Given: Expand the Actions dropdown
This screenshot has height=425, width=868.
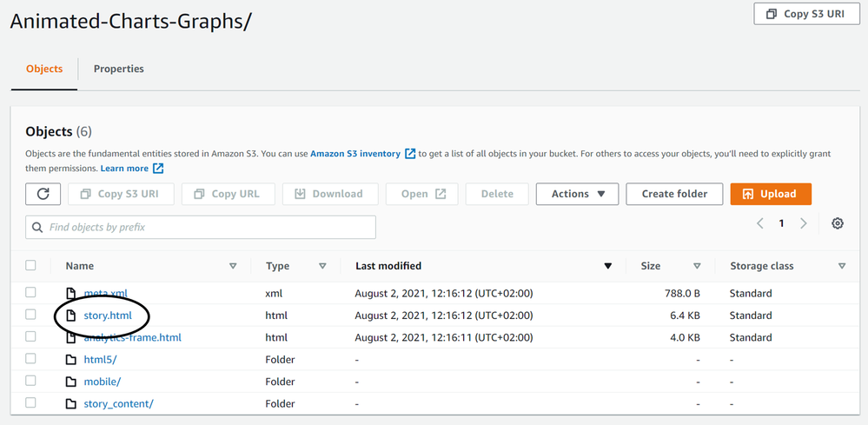Looking at the screenshot, I should coord(577,194).
